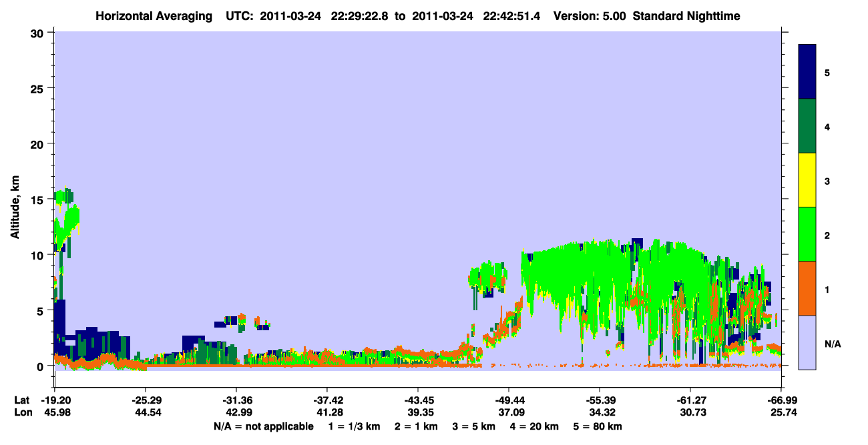The width and height of the screenshot is (868, 445).
Task: Click the 'N/A = not applicable' legend text
Action: (263, 426)
